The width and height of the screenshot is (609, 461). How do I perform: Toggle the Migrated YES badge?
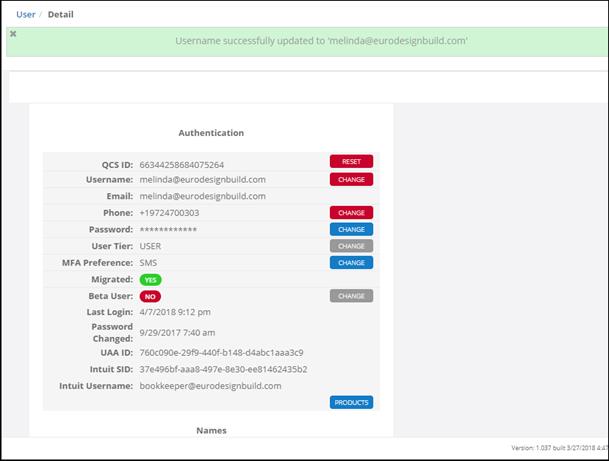[x=151, y=280]
